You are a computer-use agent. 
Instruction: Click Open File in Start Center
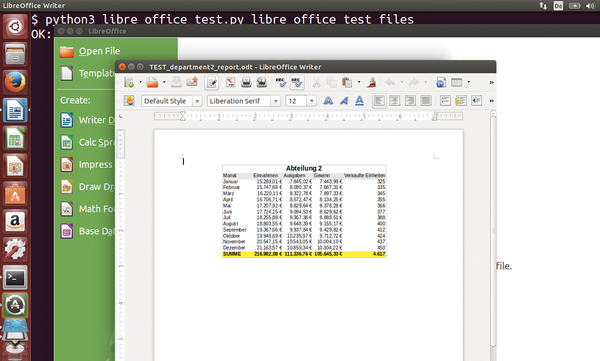coord(90,51)
